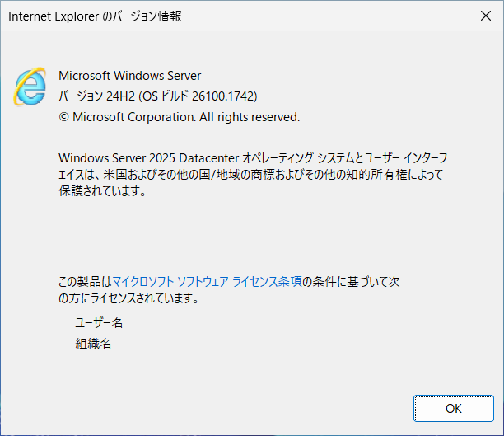Image resolution: width=504 pixels, height=436 pixels.
Task: Click the 組織名 label
Action: pos(93,344)
